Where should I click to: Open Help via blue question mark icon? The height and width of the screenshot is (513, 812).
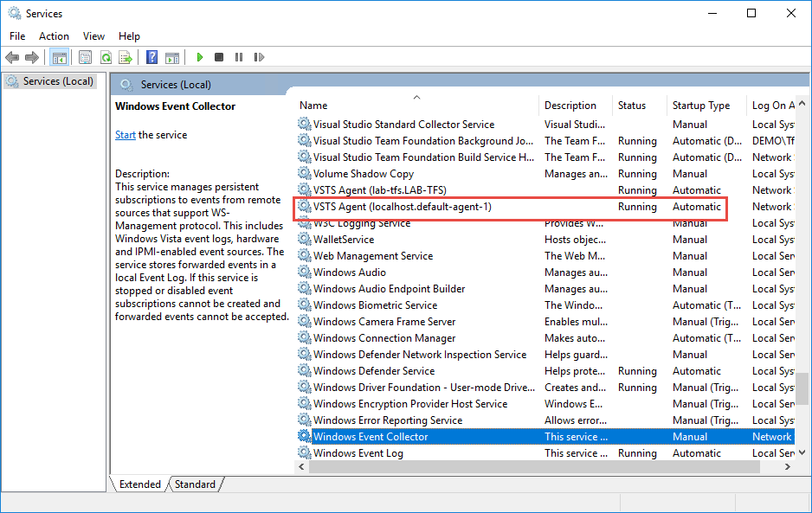point(152,58)
